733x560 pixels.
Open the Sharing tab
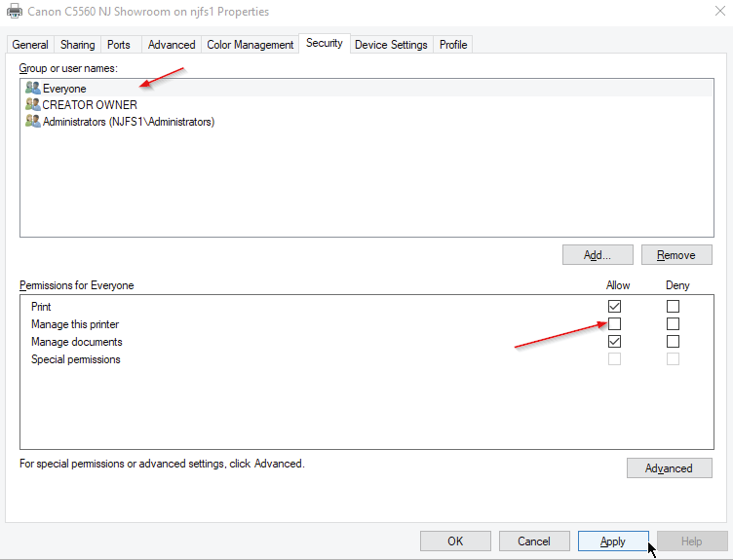[78, 45]
